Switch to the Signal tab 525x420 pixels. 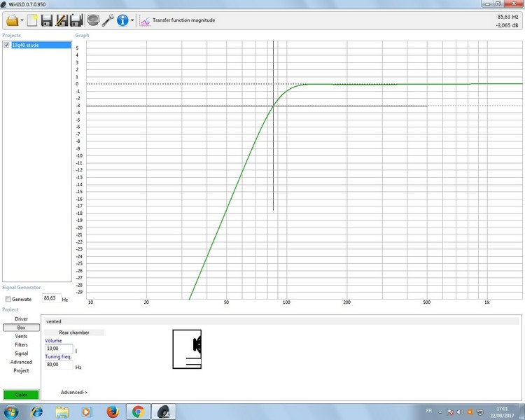(21, 353)
